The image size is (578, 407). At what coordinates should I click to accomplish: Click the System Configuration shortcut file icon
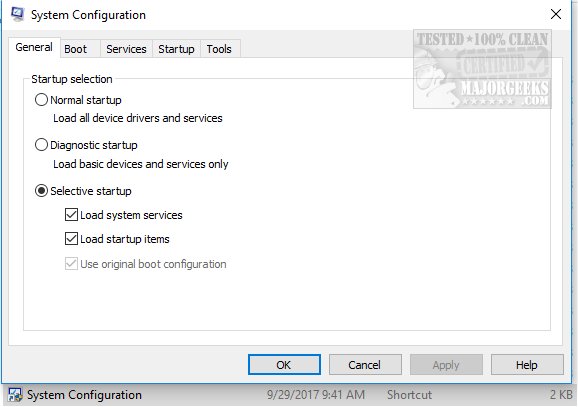coord(15,395)
